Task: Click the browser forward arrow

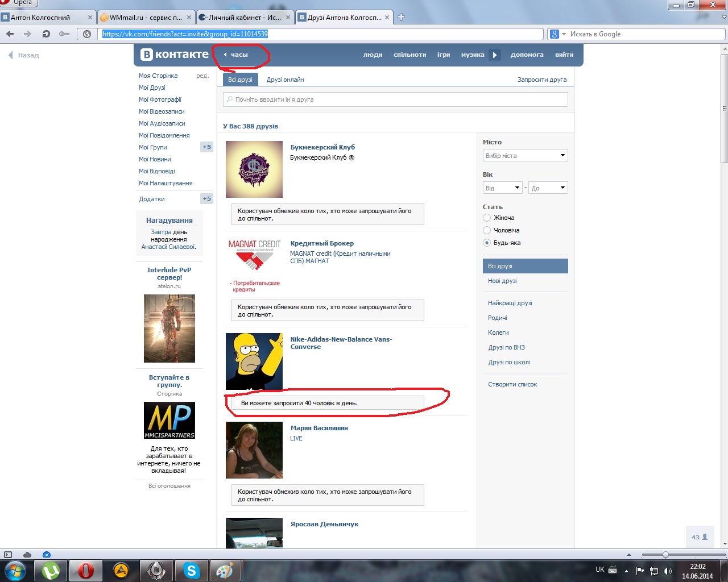Action: [27, 34]
